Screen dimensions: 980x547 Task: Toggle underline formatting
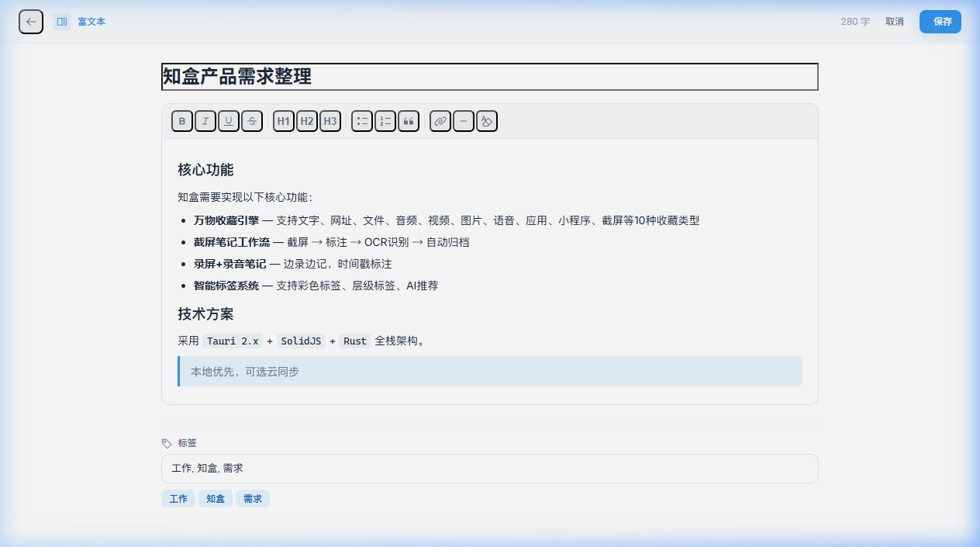(229, 121)
